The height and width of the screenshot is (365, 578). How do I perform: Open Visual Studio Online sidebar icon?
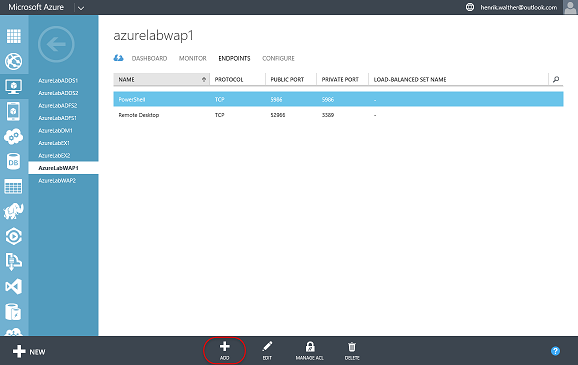click(x=14, y=286)
